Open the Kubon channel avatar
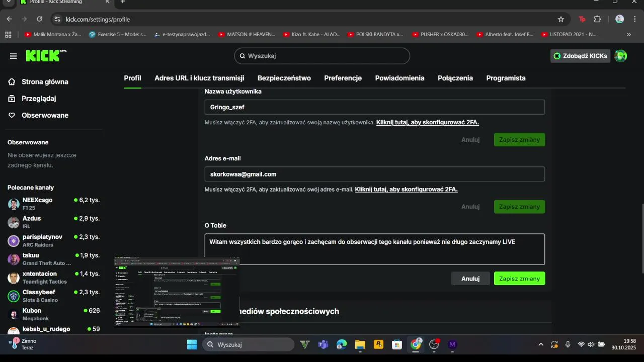The width and height of the screenshot is (644, 362). click(14, 314)
